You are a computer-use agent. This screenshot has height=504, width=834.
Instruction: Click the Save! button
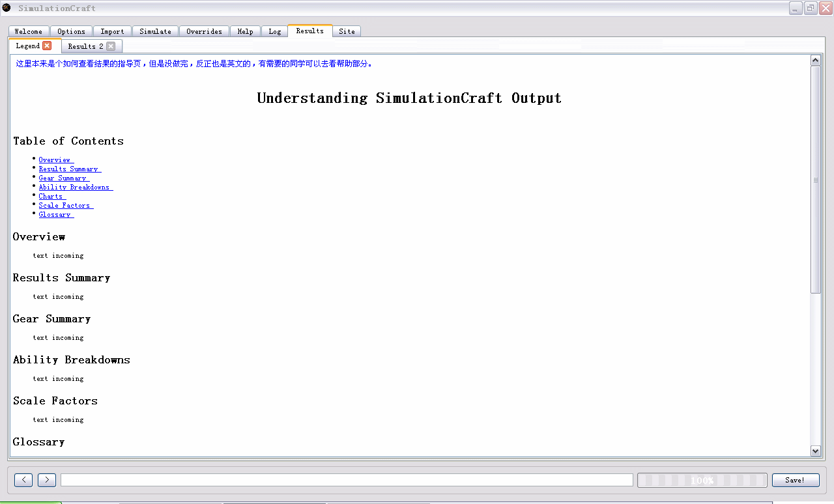[x=796, y=480]
